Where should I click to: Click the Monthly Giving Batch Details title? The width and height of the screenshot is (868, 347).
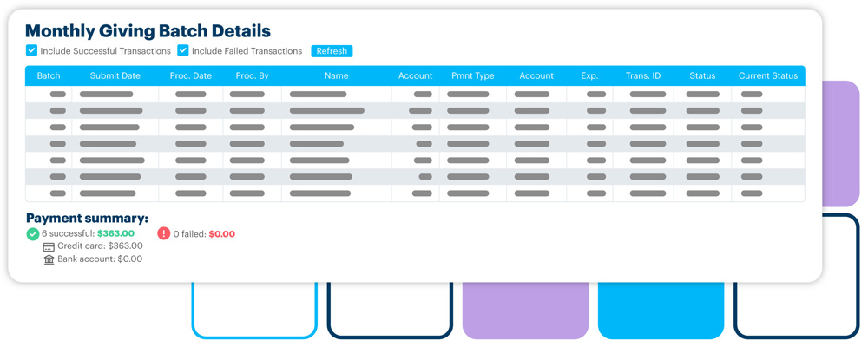coord(148,30)
